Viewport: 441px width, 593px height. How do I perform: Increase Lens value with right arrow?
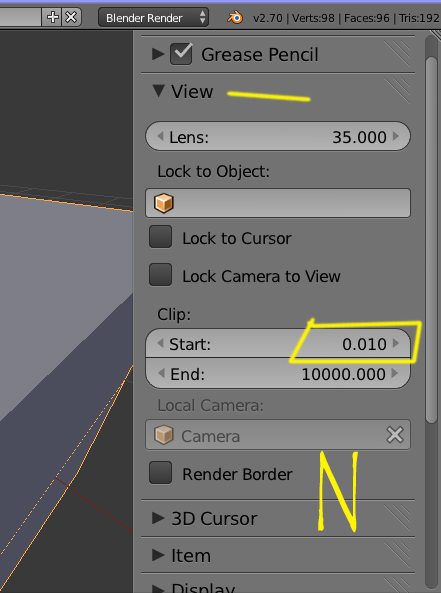click(x=396, y=136)
